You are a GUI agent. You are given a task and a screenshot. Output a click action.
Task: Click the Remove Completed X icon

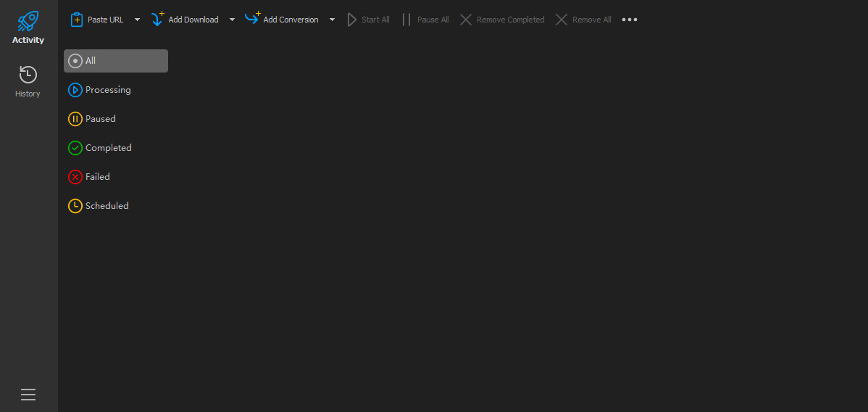point(466,20)
